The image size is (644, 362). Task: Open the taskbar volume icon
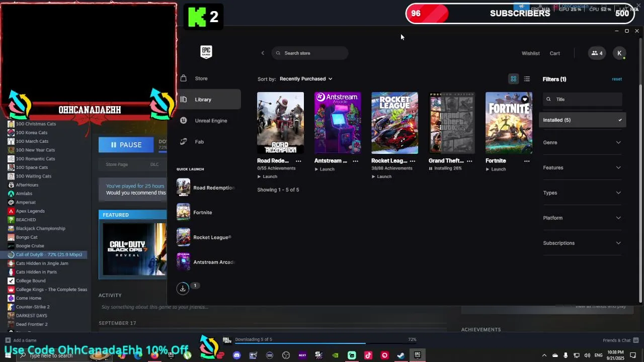pyautogui.click(x=587, y=355)
